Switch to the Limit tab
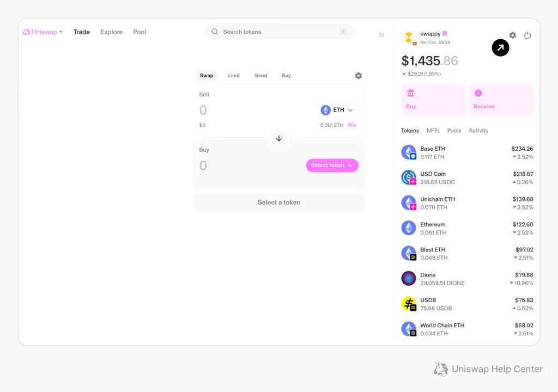 [x=234, y=76]
